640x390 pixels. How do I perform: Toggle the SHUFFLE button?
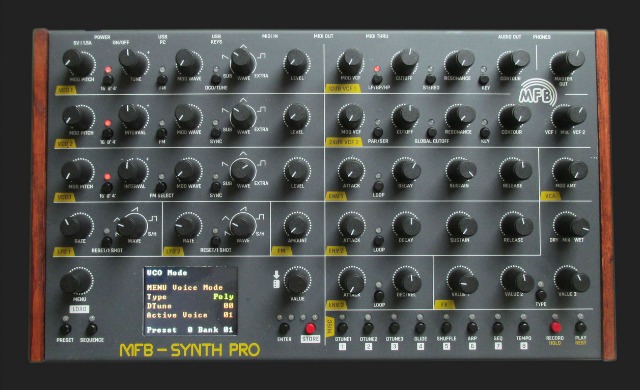pyautogui.click(x=446, y=327)
